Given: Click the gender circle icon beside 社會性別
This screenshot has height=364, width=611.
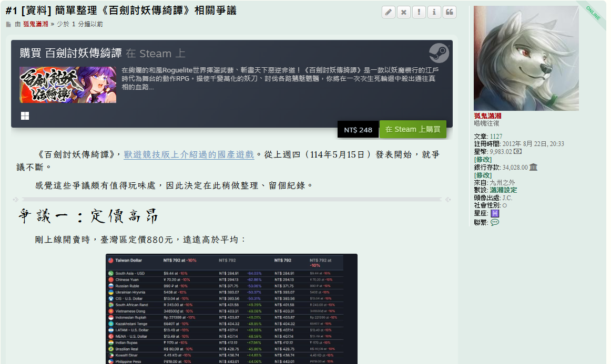Looking at the screenshot, I should pos(505,205).
